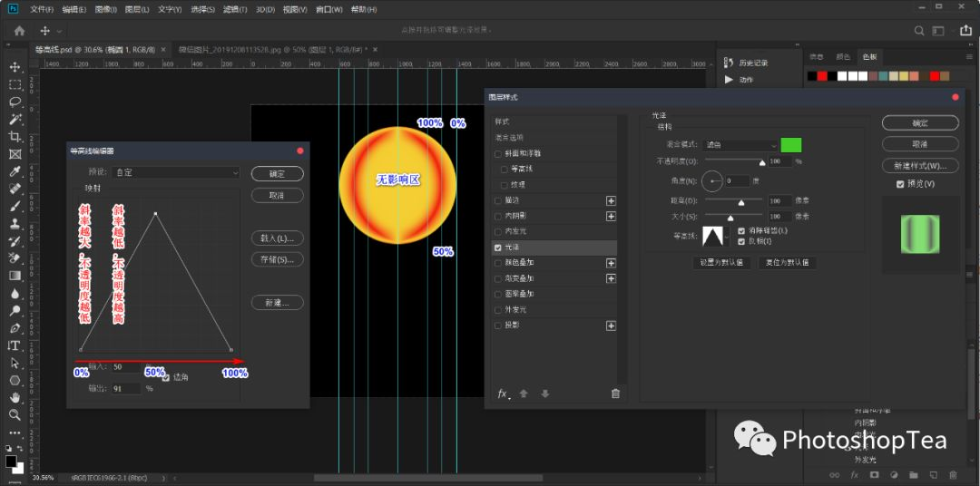Image resolution: width=980 pixels, height=486 pixels.
Task: Enable the 斜面和浮雕 style checkbox
Action: (498, 153)
